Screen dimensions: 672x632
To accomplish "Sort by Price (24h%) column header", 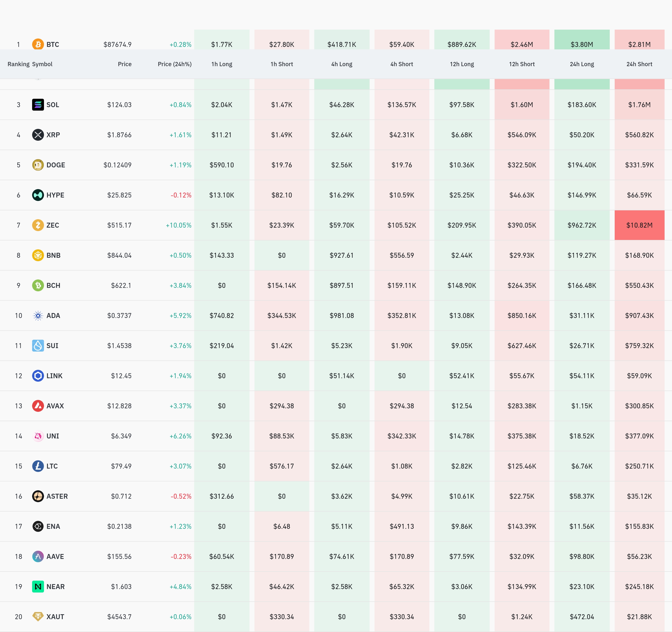I will (x=174, y=64).
